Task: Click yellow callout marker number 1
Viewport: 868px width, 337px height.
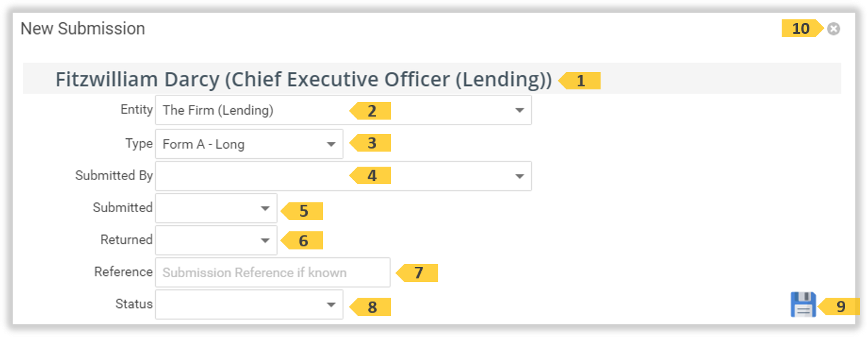Action: click(581, 80)
